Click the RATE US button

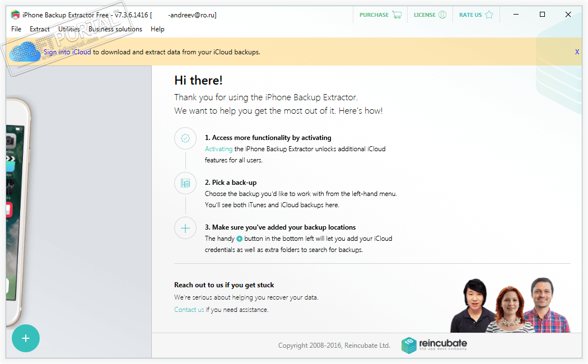click(476, 15)
